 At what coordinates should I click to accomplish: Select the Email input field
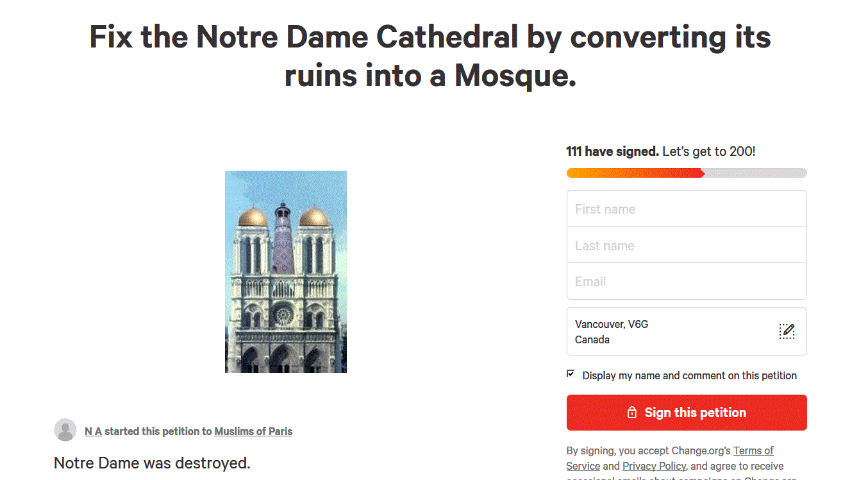tap(686, 281)
